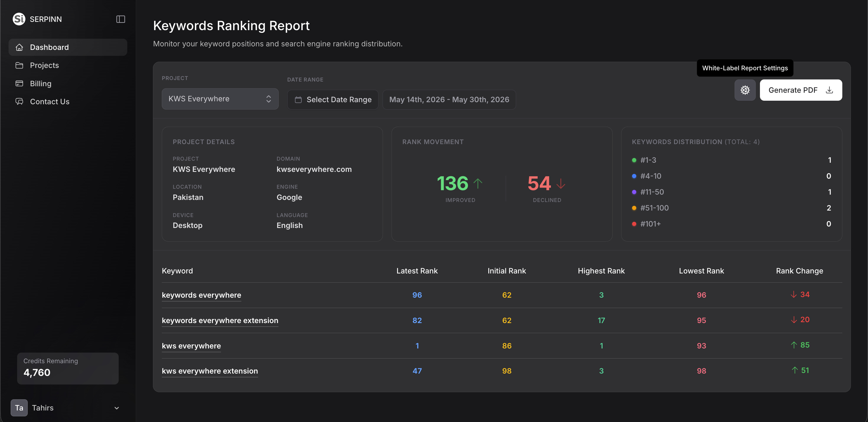Click the English language value
This screenshot has width=868, height=422.
(x=289, y=225)
